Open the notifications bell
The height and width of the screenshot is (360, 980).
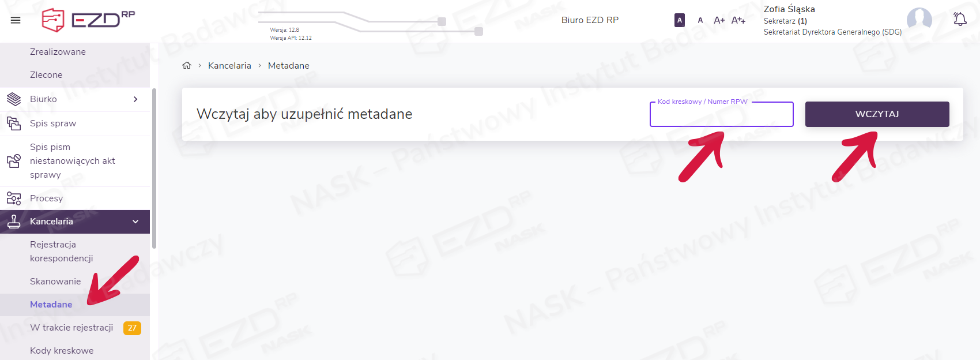tap(960, 19)
